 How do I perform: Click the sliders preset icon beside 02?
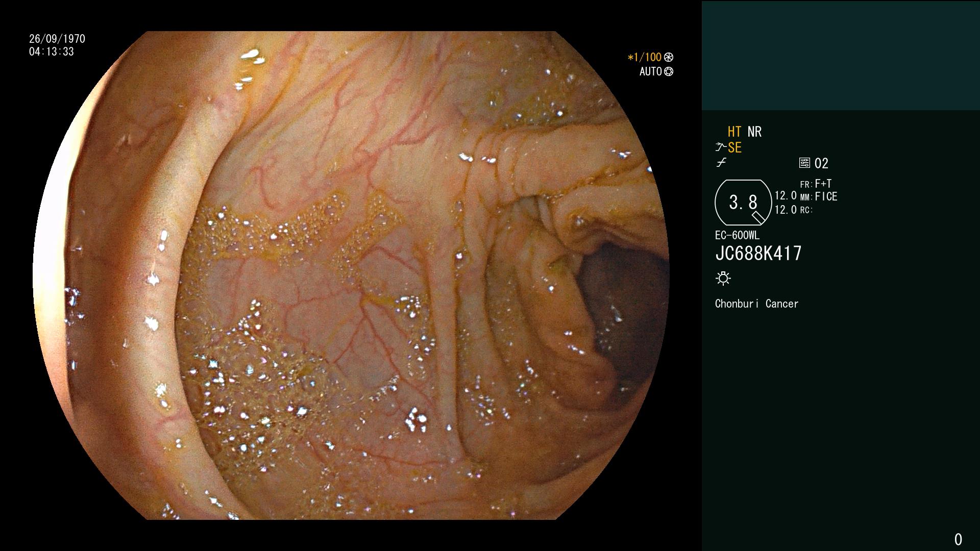point(804,163)
